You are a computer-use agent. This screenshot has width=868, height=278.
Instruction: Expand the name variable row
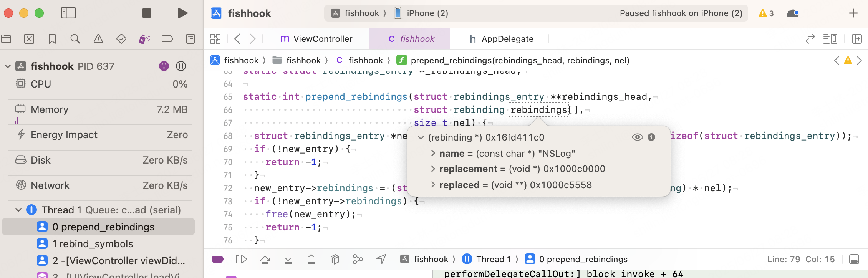[x=433, y=153]
